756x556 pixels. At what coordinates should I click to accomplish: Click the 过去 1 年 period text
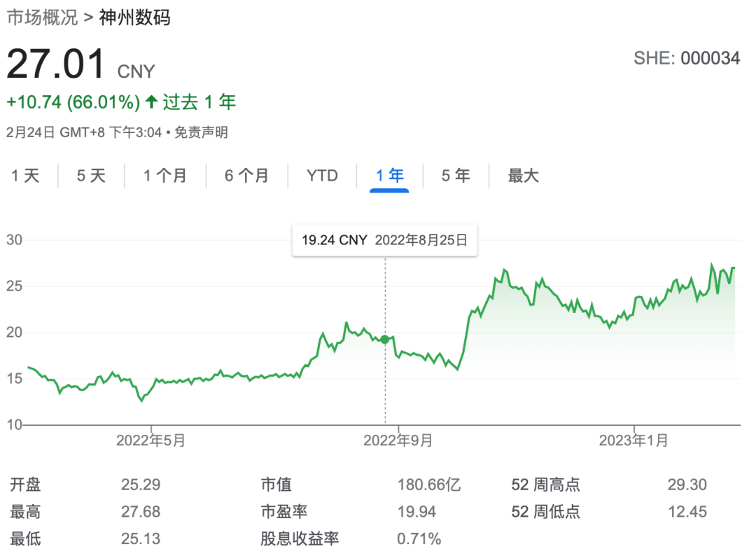[199, 102]
